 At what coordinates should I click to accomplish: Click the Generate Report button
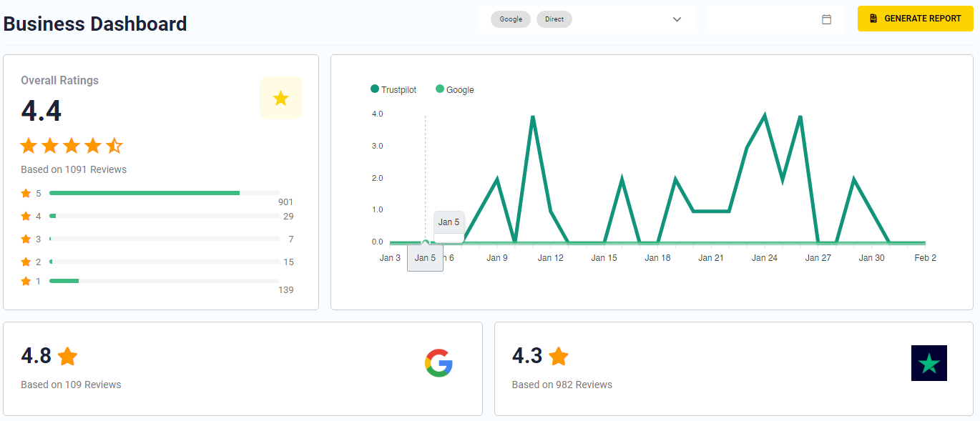click(x=916, y=19)
